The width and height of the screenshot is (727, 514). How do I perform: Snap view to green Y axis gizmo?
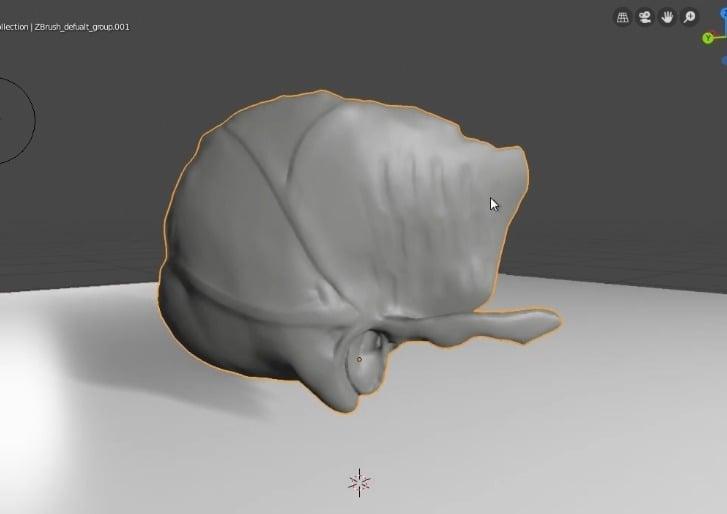click(x=708, y=38)
